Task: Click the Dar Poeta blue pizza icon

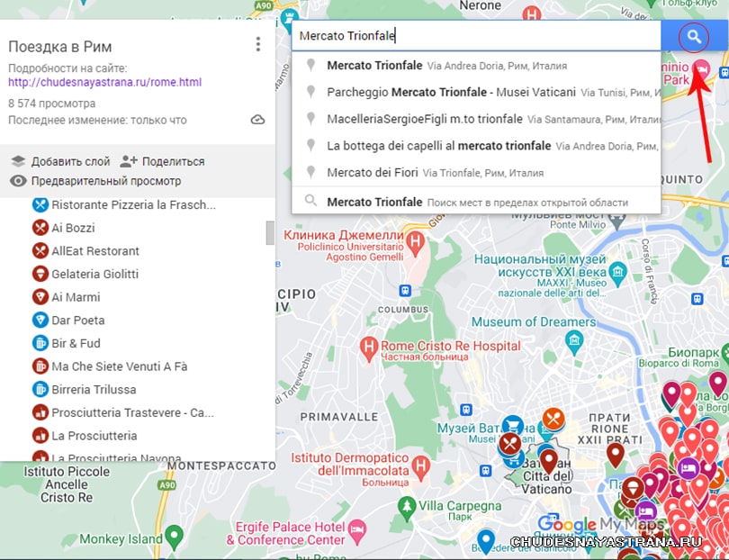Action: click(x=40, y=320)
